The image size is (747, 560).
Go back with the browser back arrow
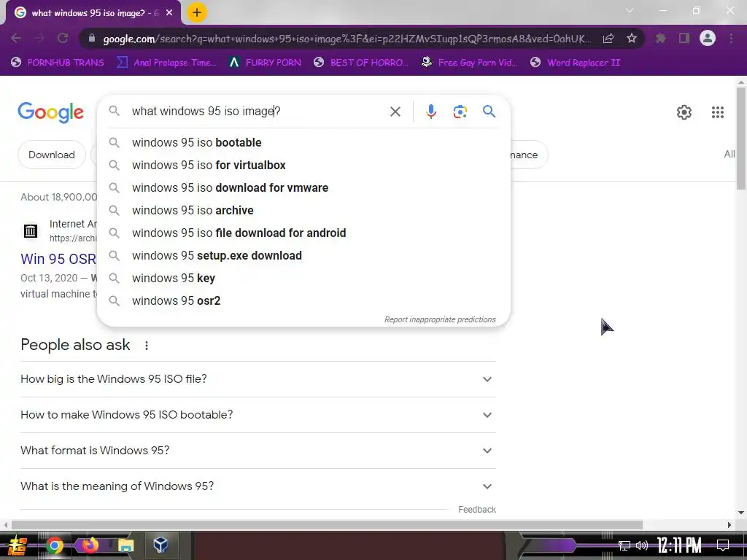(16, 38)
